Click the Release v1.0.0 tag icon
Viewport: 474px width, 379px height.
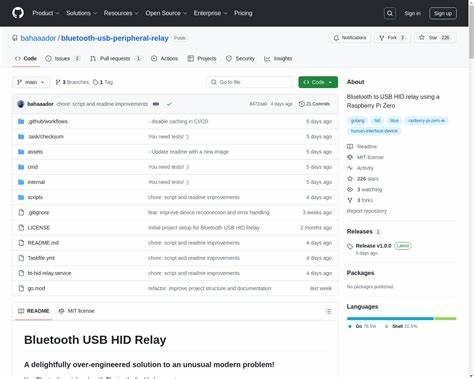click(350, 246)
